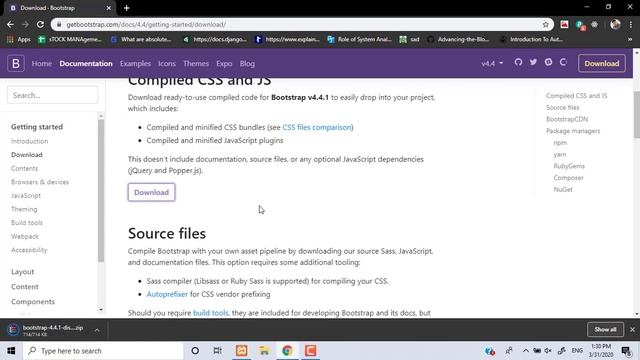
Task: Toggle the taskbar volume icon
Action: coord(548,351)
